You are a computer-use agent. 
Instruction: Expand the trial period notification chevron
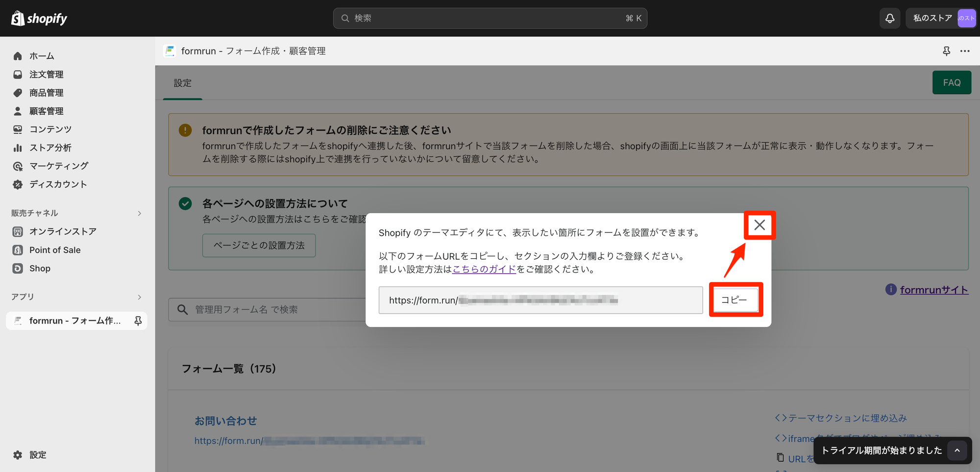[x=957, y=450]
